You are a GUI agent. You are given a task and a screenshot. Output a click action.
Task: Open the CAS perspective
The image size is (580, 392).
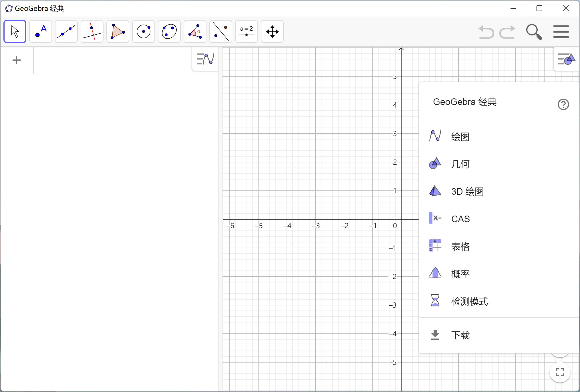point(460,219)
